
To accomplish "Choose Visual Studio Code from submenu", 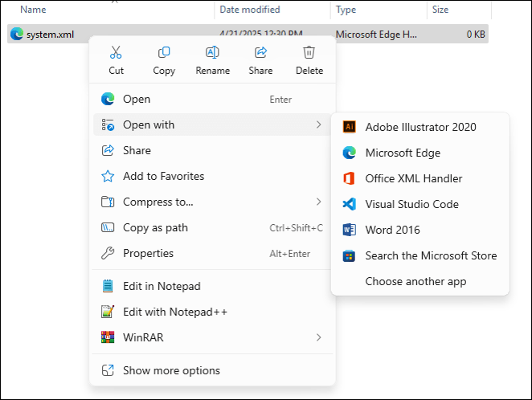I will (411, 204).
